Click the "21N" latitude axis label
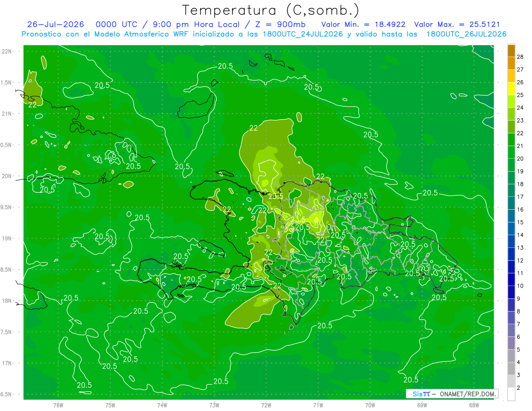The width and height of the screenshot is (532, 411). click(x=6, y=114)
